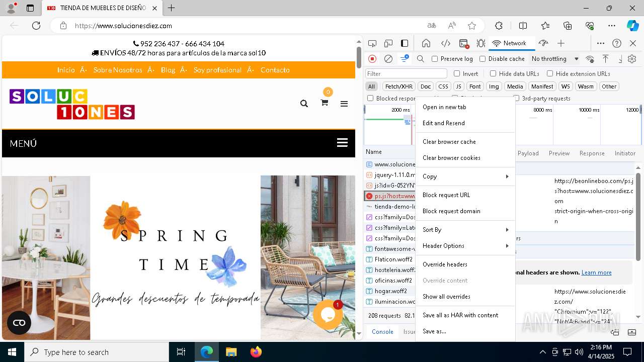Select Clear browser cookies
This screenshot has height=362, width=644.
point(465,158)
